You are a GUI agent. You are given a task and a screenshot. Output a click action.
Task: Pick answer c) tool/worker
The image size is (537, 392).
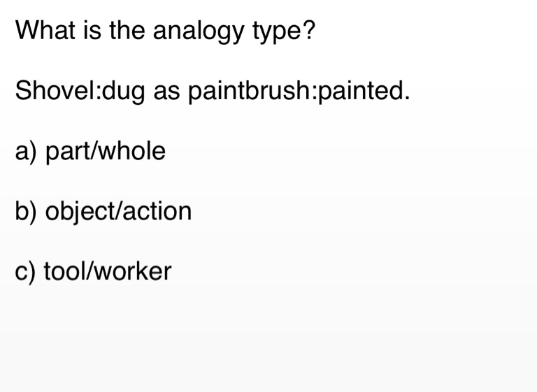coord(93,271)
